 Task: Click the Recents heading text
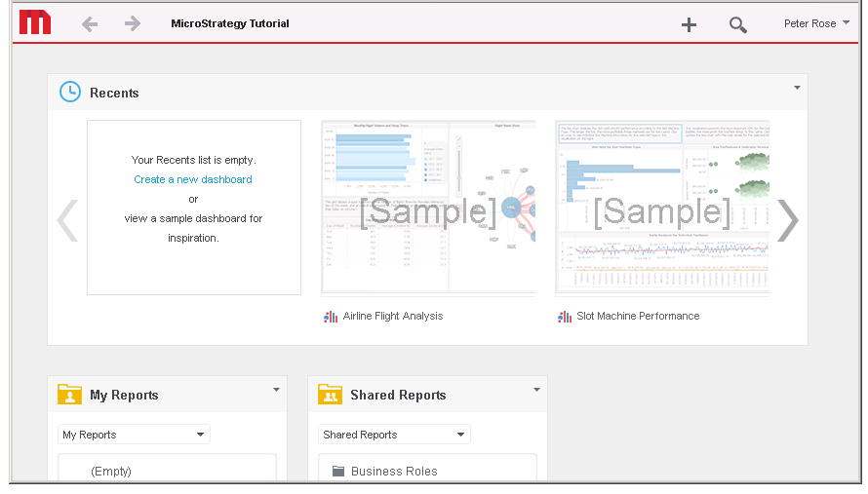[114, 93]
